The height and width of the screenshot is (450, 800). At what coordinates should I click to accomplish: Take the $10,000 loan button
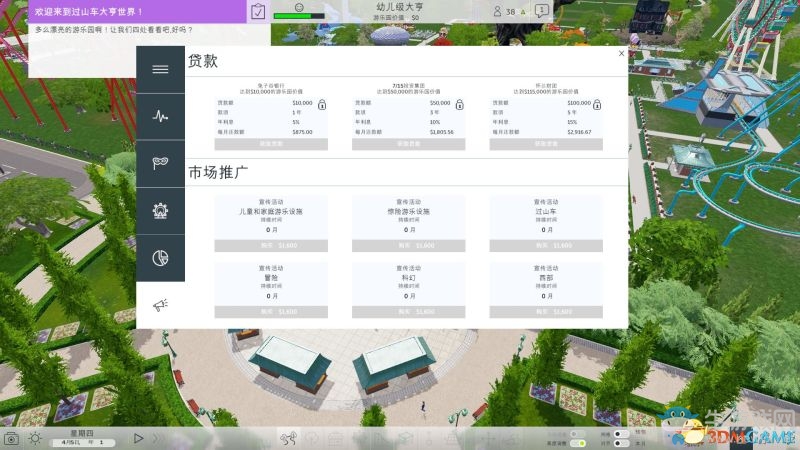[x=271, y=144]
